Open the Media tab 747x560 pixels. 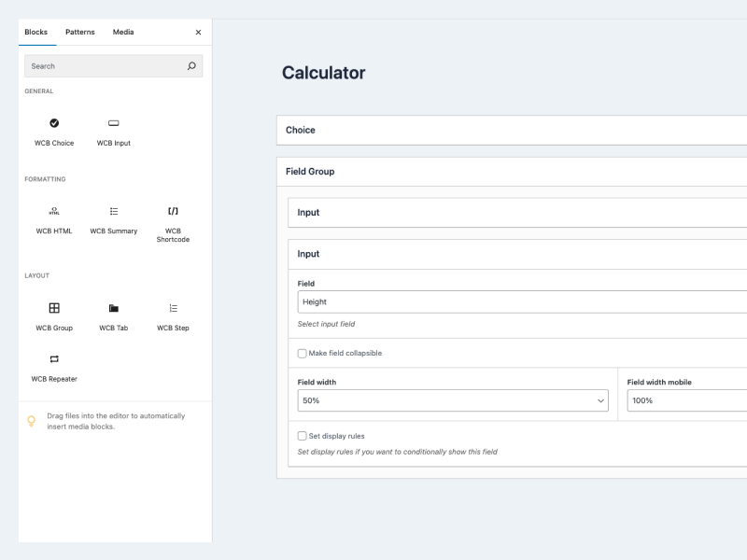(123, 32)
